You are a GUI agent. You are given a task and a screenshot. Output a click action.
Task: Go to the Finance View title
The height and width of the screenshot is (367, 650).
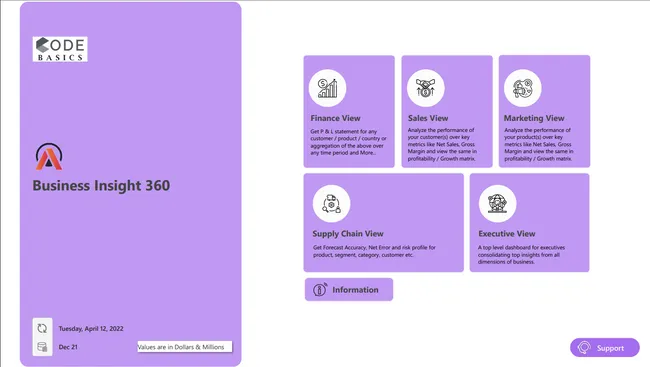(x=335, y=118)
